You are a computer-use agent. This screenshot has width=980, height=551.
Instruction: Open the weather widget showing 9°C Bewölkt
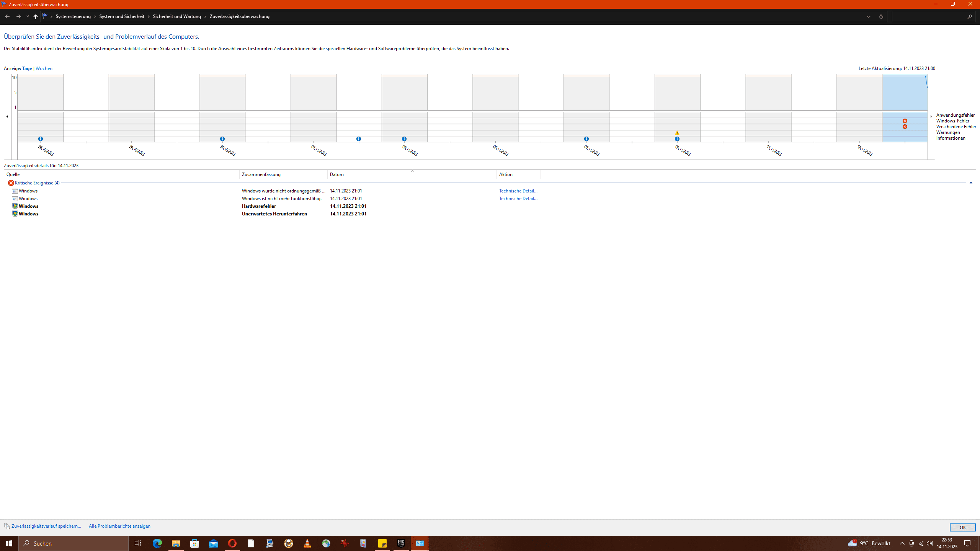869,543
